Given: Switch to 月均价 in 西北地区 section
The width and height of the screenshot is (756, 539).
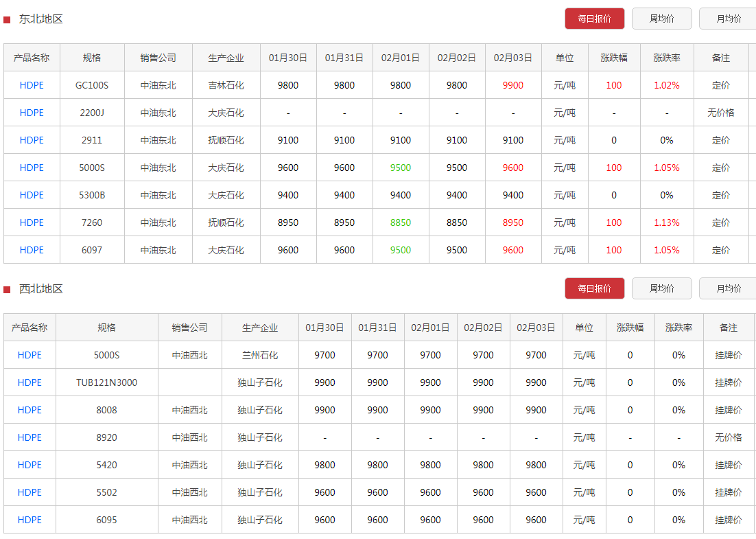Looking at the screenshot, I should [x=728, y=288].
